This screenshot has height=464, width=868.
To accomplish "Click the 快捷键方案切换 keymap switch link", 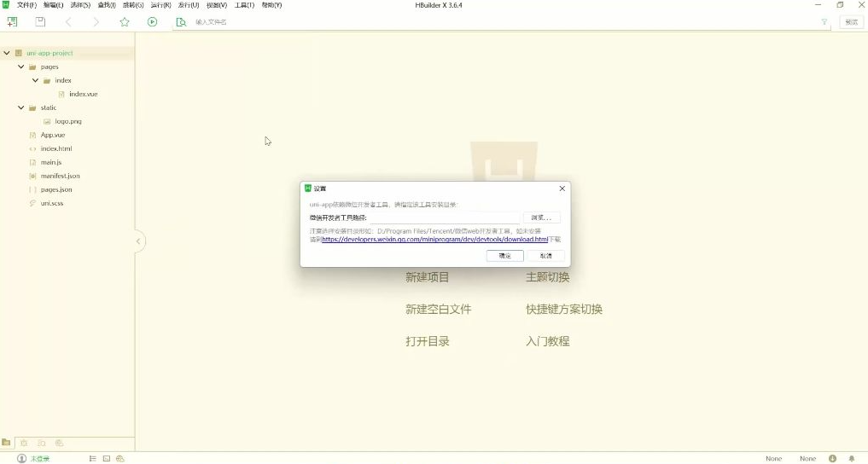I will [563, 309].
